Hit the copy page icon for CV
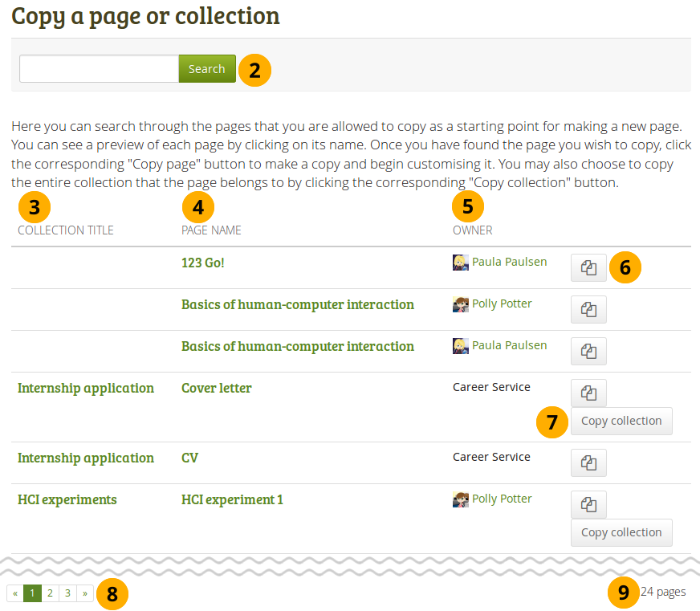 click(x=588, y=462)
